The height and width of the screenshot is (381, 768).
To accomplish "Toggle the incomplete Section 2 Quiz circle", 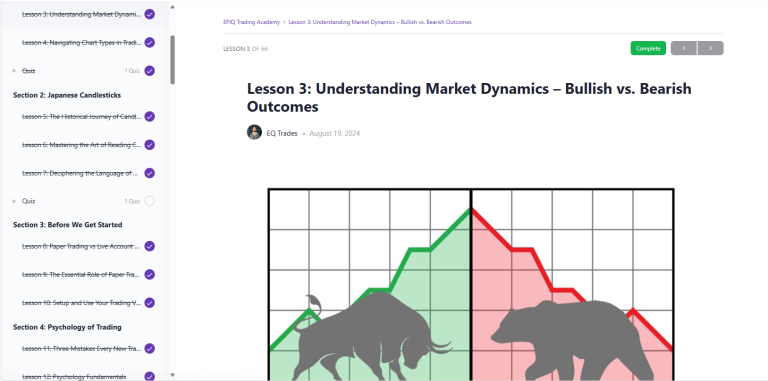I will click(x=150, y=201).
